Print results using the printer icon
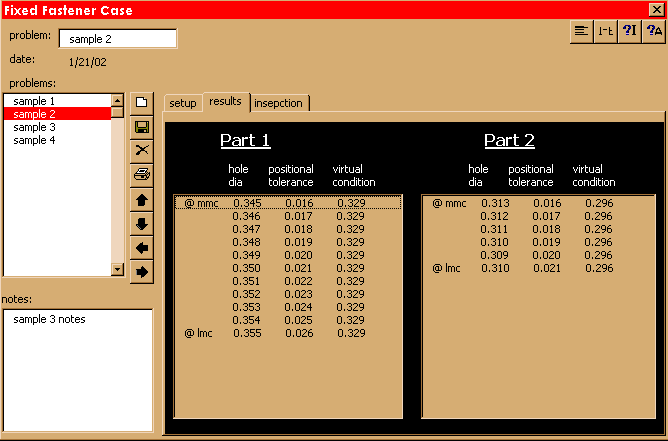The image size is (668, 441). [141, 175]
